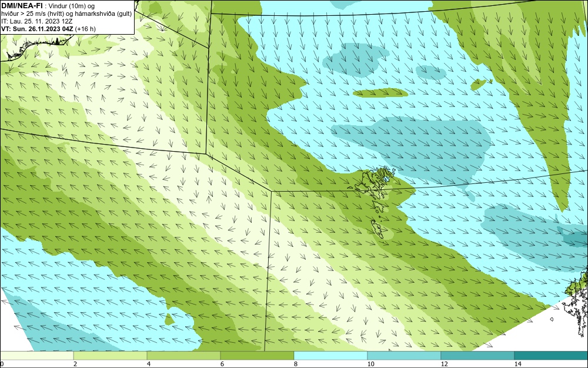Click the 10–12 m/s turquoise legend swatch
Viewport: 588px width, 368px height.
click(x=405, y=356)
